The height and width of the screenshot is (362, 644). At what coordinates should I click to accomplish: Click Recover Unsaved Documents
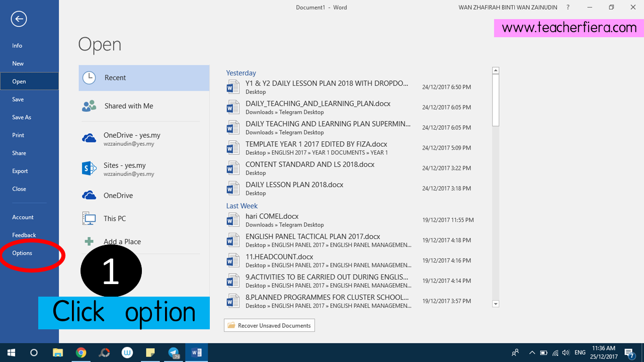pos(269,325)
